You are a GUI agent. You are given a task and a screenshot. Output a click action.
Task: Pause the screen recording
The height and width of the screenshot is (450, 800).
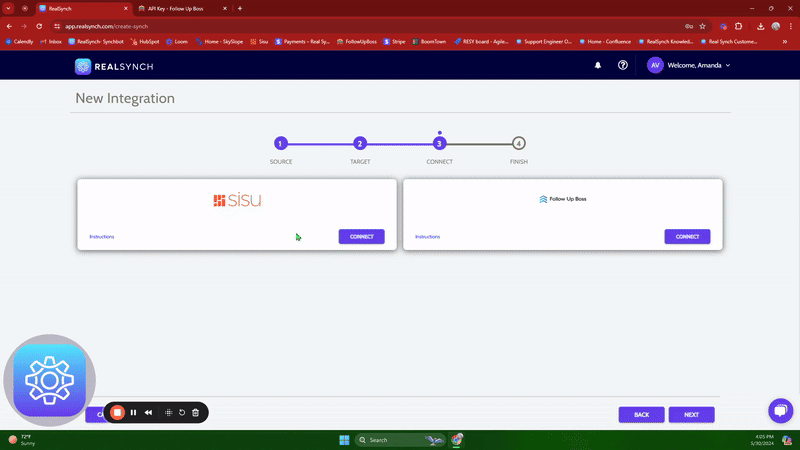pos(133,412)
